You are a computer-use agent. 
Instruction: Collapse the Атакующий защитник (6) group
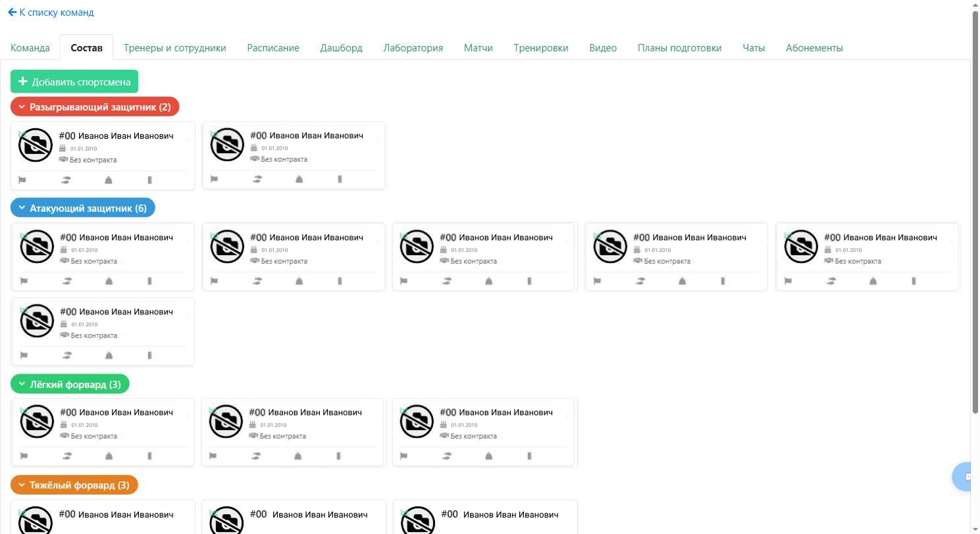pyautogui.click(x=83, y=208)
